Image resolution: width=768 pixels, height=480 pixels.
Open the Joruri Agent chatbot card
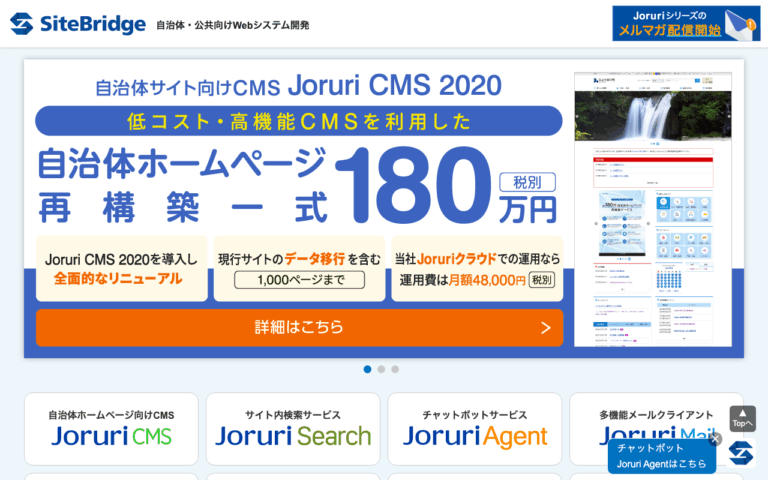(x=475, y=429)
